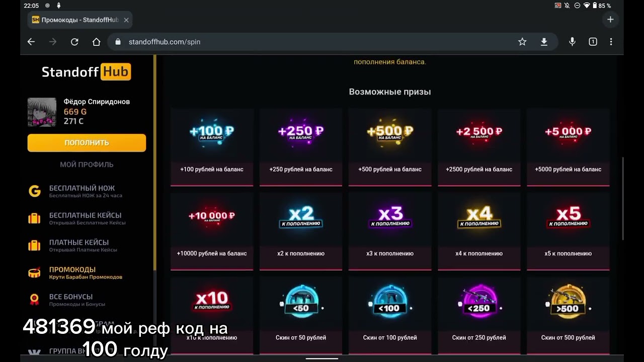Open Фёдор Спиридонов profile avatar
Viewport: 644px width, 362px height.
42,112
